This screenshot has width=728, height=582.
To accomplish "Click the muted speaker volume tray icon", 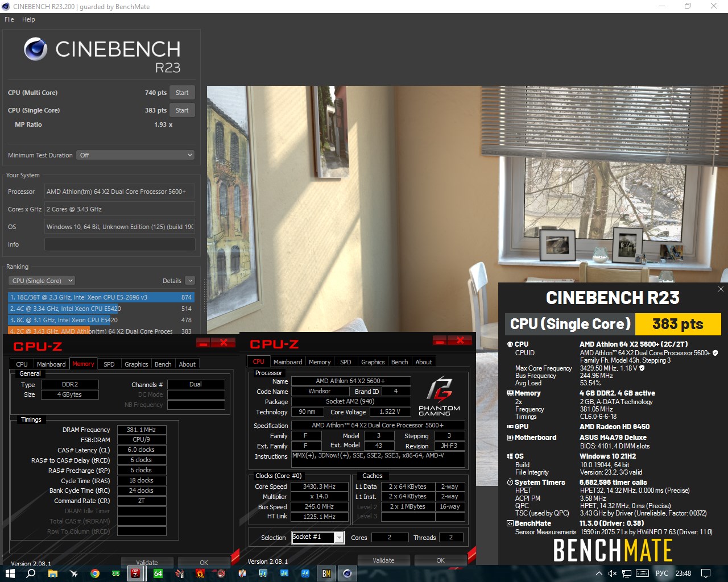I will click(x=613, y=573).
